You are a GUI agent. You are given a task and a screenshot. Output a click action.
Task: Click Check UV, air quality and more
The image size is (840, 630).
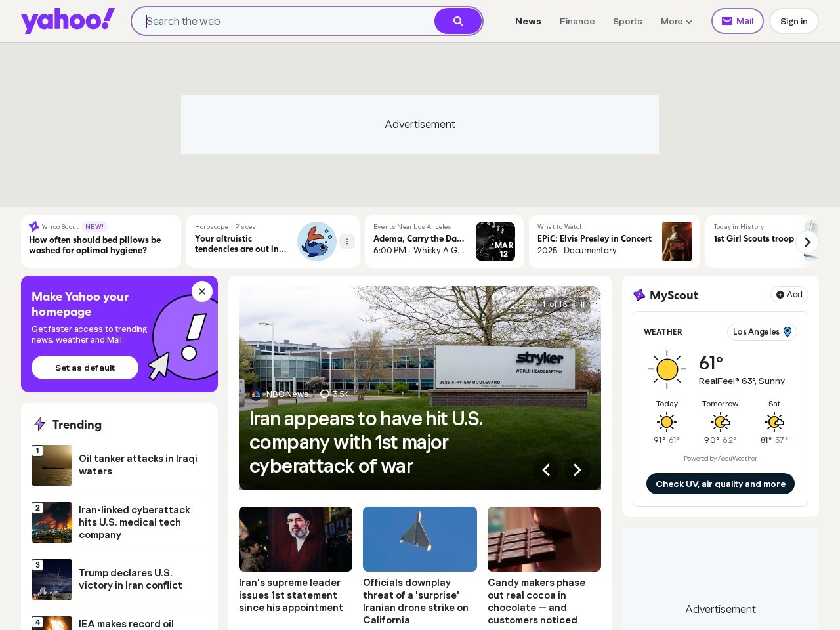[x=720, y=484]
